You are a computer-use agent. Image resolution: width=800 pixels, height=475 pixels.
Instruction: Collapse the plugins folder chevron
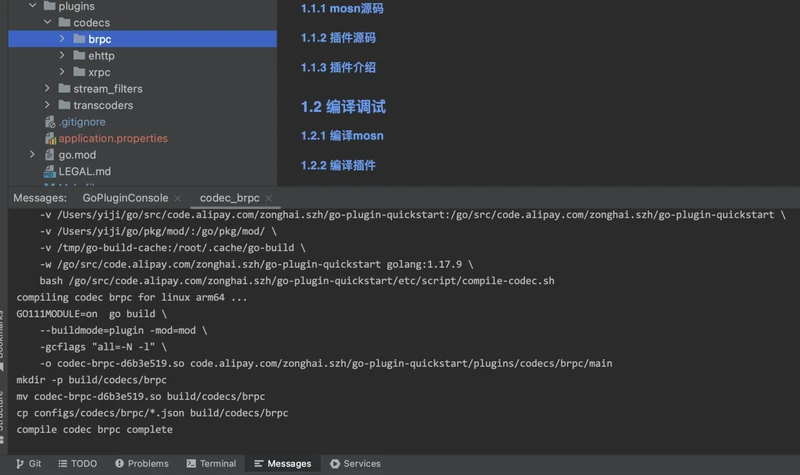(x=33, y=6)
